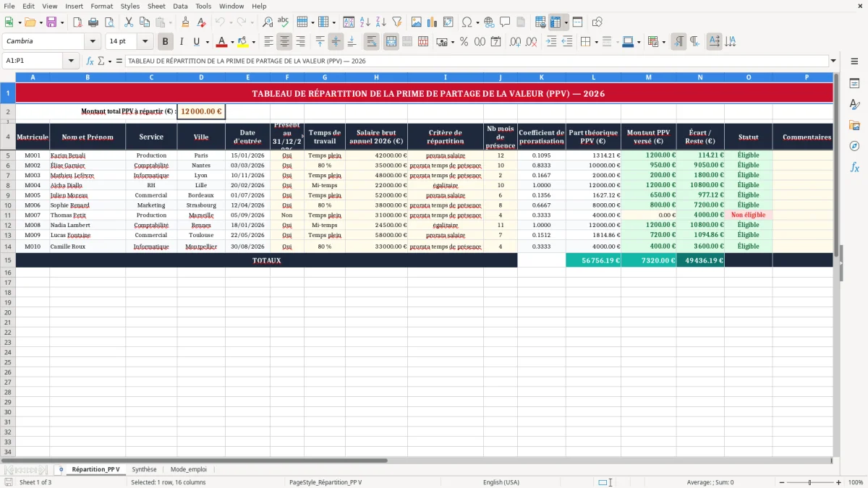Image resolution: width=868 pixels, height=488 pixels.
Task: Click the formula input line
Action: coord(477,61)
